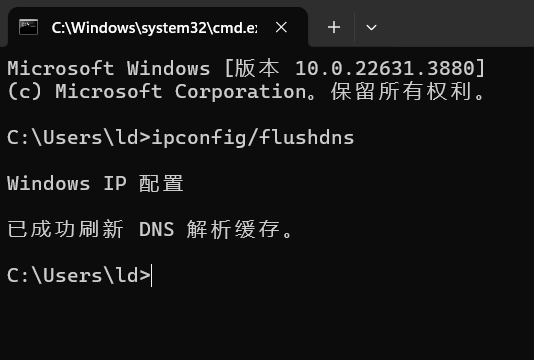This screenshot has width=534, height=360.
Task: Click the "Corporation" word in copyright line
Action: point(240,92)
